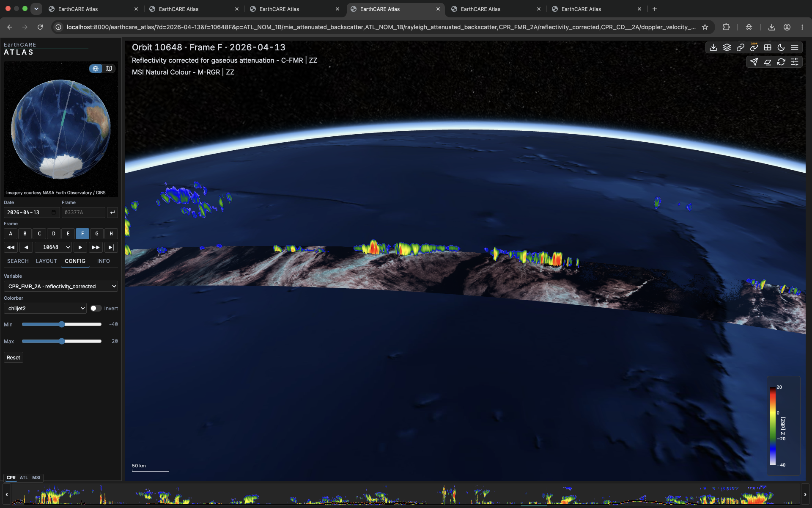
Task: Open the date picker calendar icon
Action: [x=54, y=213]
